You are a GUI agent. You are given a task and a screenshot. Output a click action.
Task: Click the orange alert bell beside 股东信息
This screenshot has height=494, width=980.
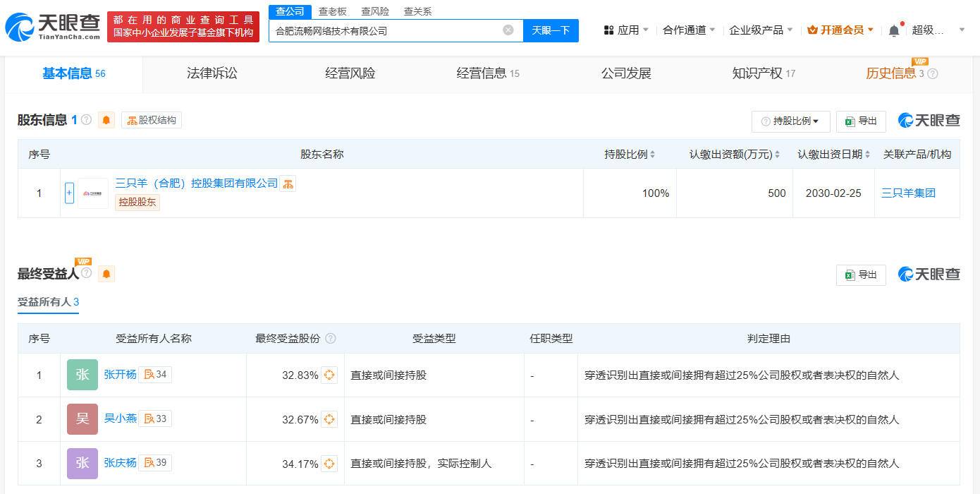pos(106,120)
